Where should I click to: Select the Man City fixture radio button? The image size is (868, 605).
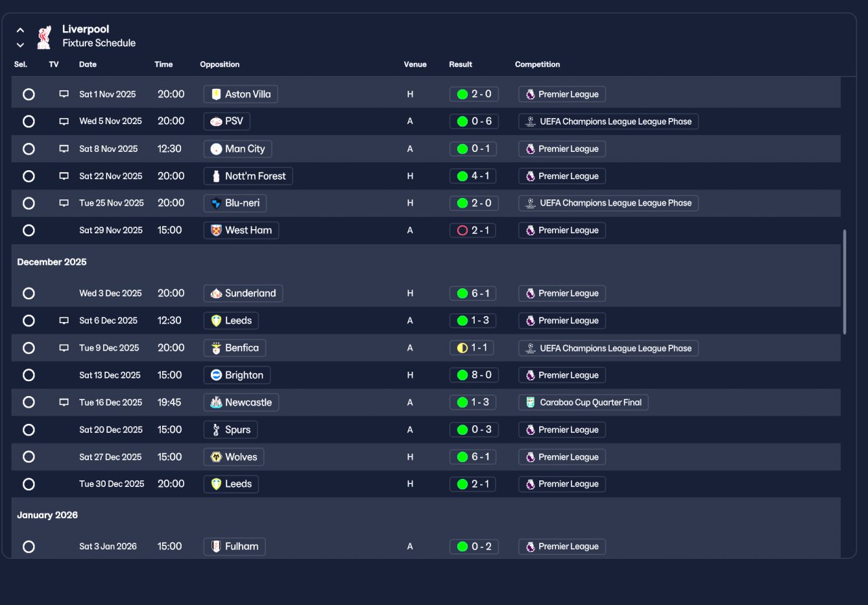[x=28, y=149]
